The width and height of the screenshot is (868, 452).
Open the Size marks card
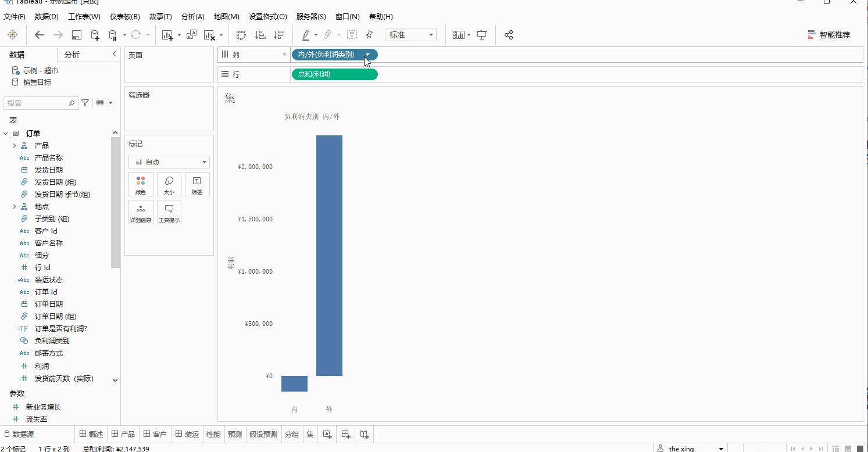point(169,184)
